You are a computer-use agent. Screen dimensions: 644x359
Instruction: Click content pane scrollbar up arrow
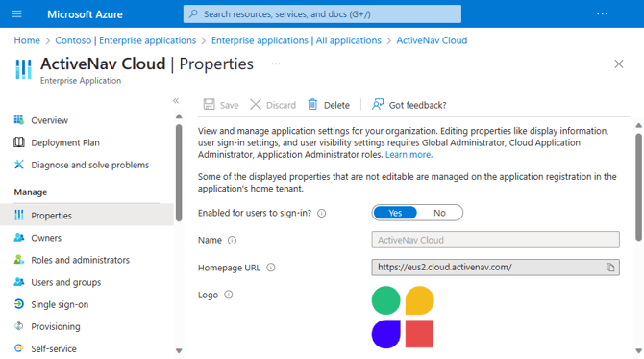point(638,125)
